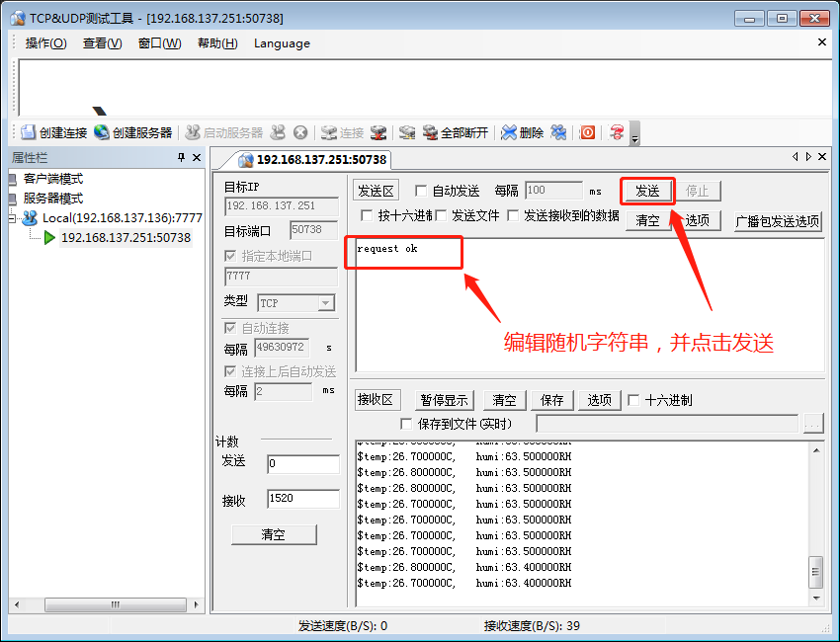Select the 192.168.137.251:50738 connection tree item
Image resolution: width=840 pixels, height=642 pixels.
point(126,237)
